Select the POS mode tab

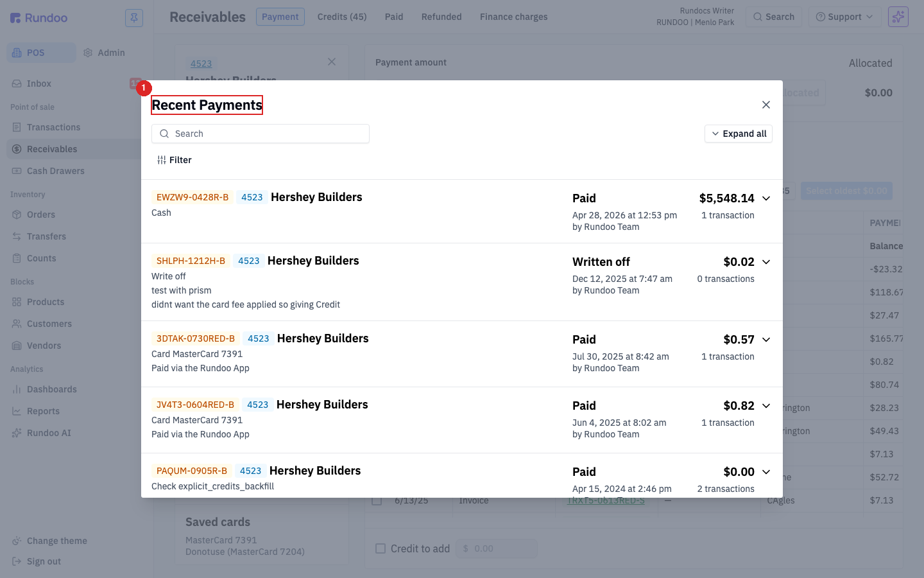pyautogui.click(x=41, y=53)
